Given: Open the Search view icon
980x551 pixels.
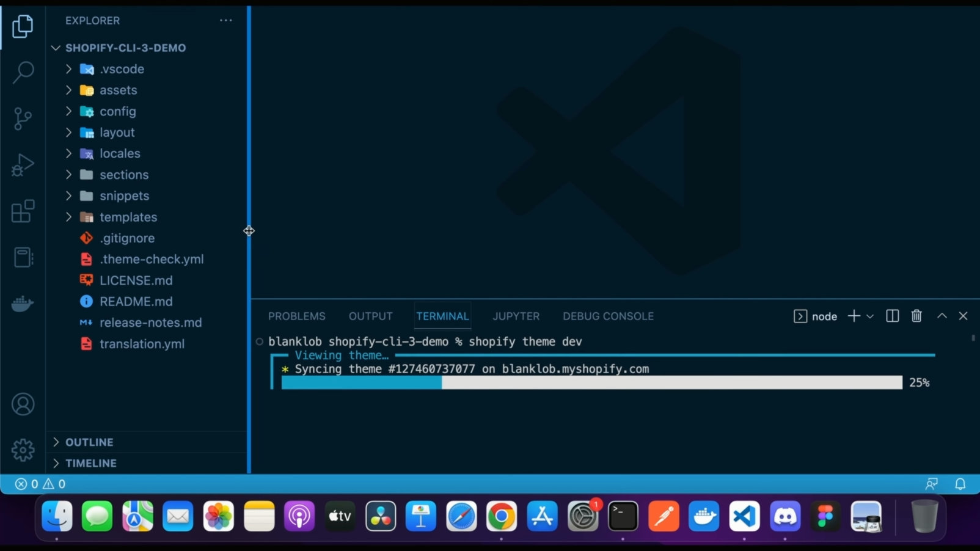Looking at the screenshot, I should pos(23,72).
